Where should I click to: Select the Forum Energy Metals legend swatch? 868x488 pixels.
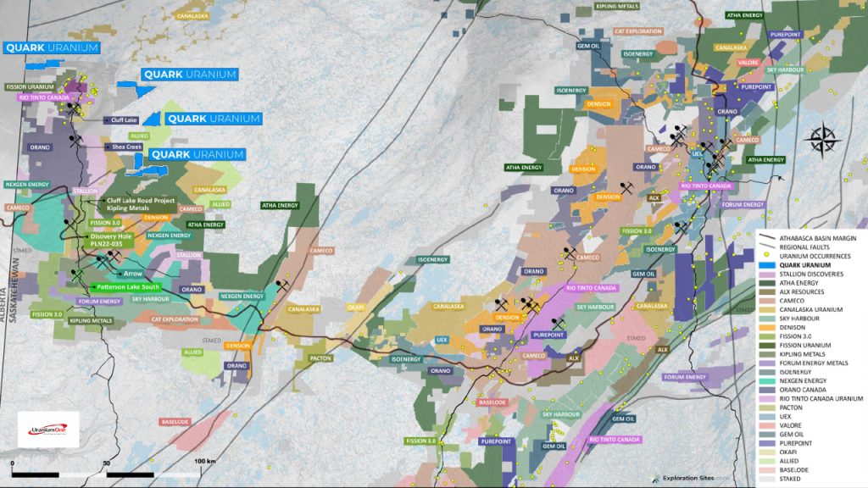pos(766,363)
